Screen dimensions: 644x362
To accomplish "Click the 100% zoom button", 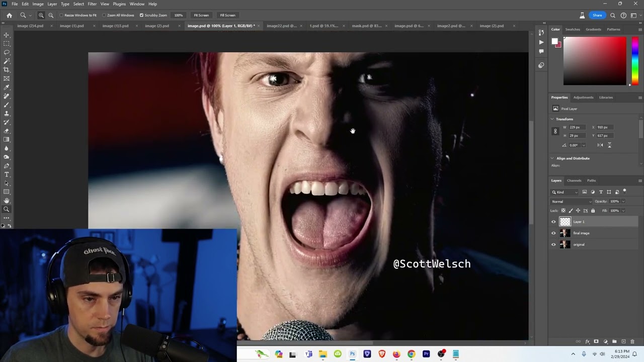I will 179,15.
